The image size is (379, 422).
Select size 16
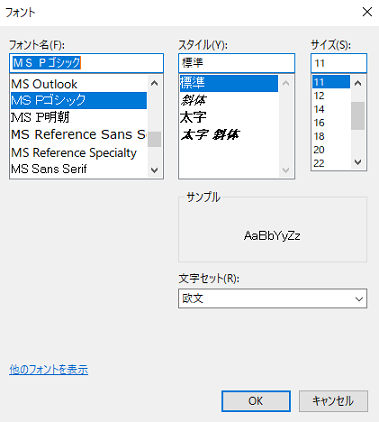tap(331, 123)
